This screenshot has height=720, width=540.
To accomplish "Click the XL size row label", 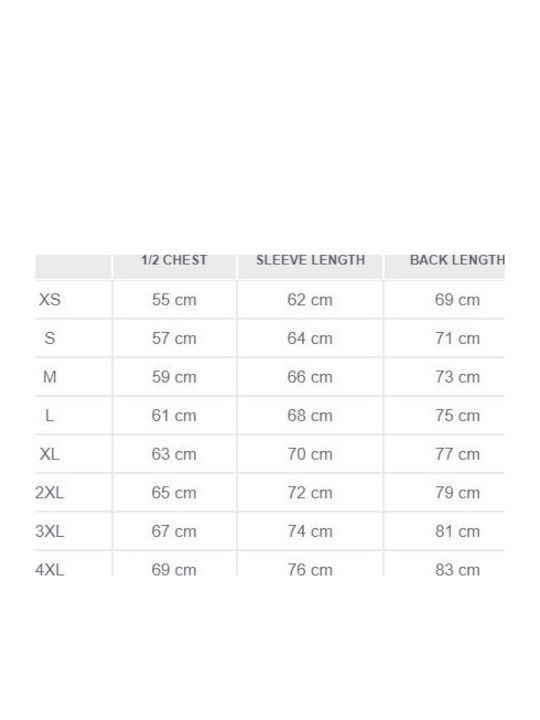I will pos(50,454).
